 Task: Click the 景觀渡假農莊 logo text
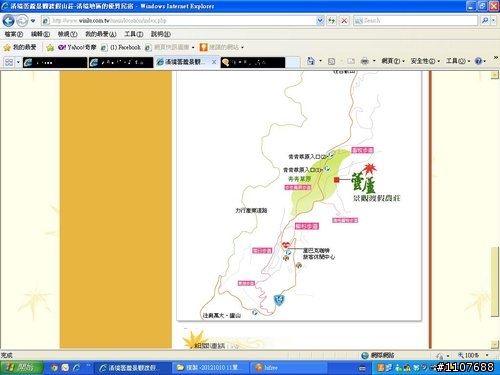[377, 198]
